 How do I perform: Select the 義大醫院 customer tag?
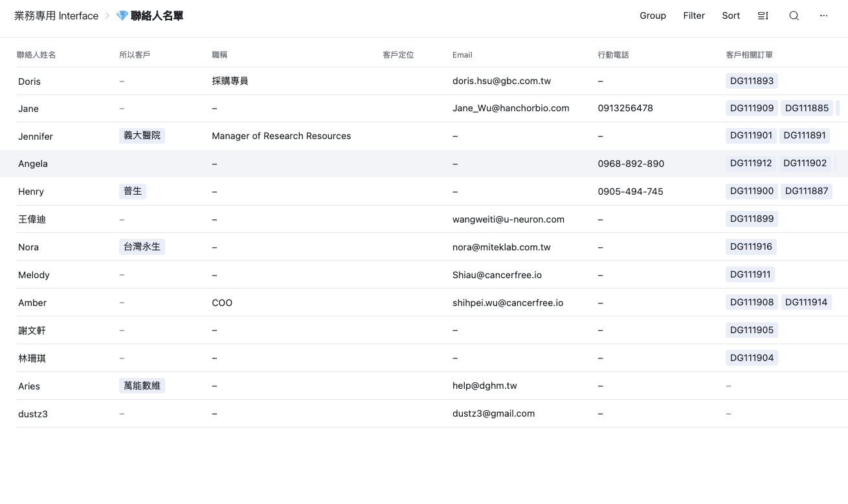(142, 136)
